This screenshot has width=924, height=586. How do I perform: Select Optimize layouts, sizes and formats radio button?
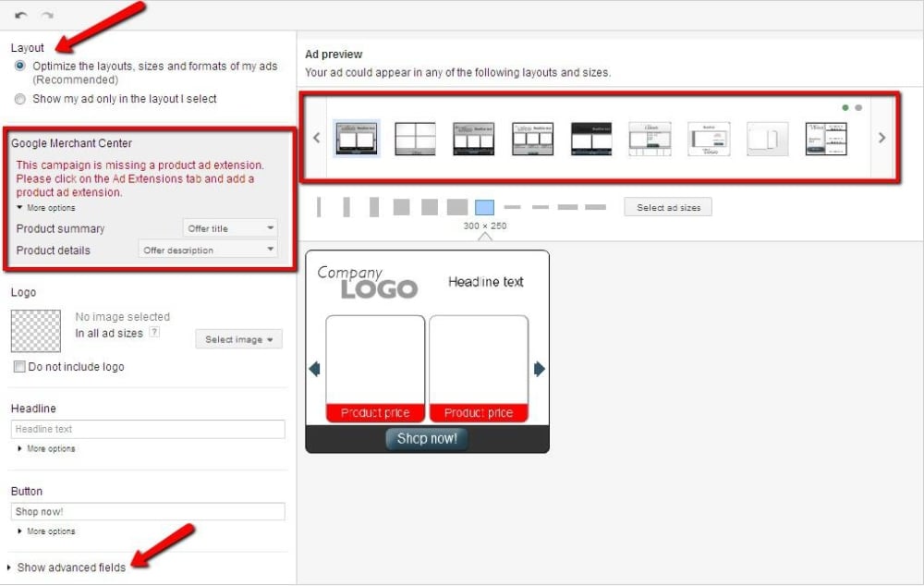(x=18, y=66)
